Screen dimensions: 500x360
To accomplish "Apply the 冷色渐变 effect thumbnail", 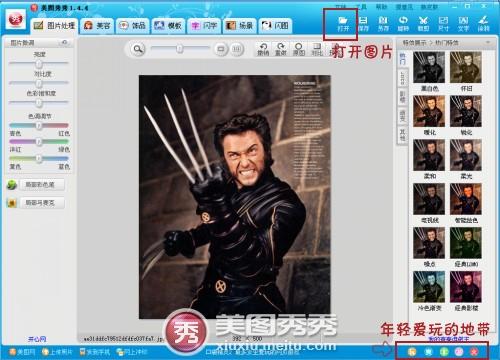I will (429, 287).
